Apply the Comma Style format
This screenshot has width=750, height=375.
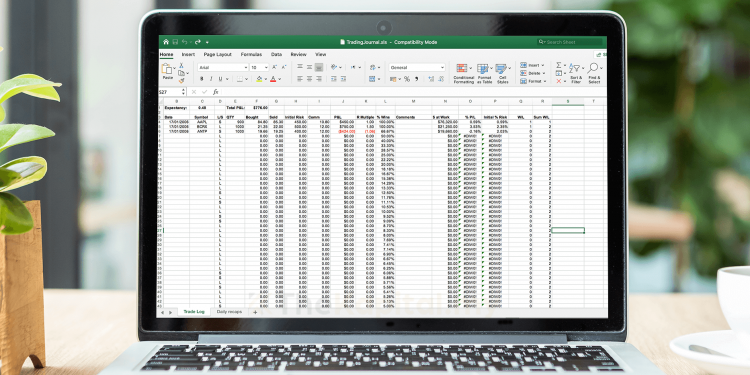(x=417, y=79)
